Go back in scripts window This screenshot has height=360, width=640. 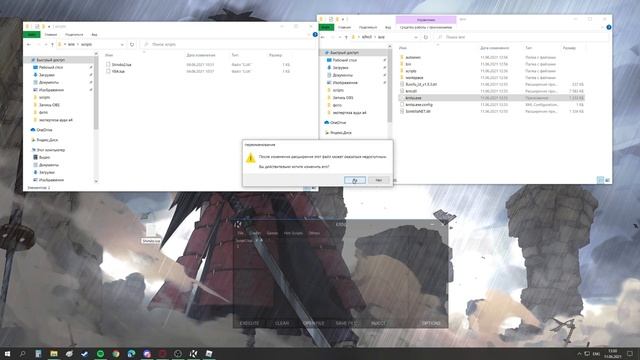tap(29, 44)
